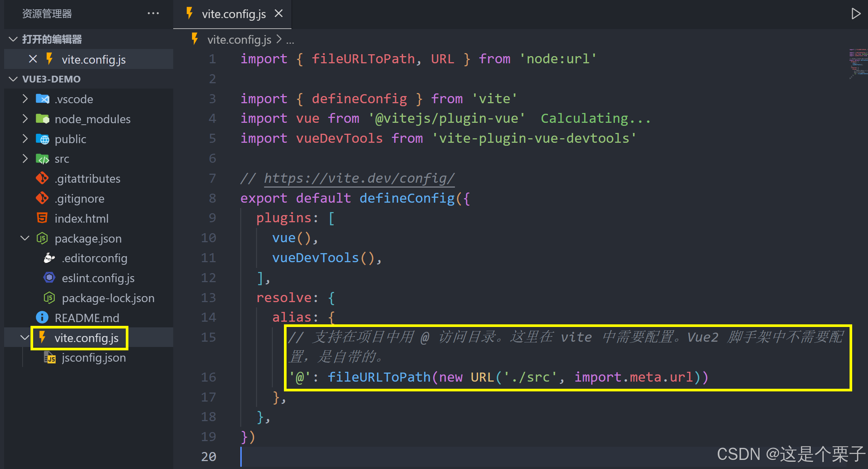
Task: Open jsconfig.json from the file tree
Action: [x=94, y=357]
